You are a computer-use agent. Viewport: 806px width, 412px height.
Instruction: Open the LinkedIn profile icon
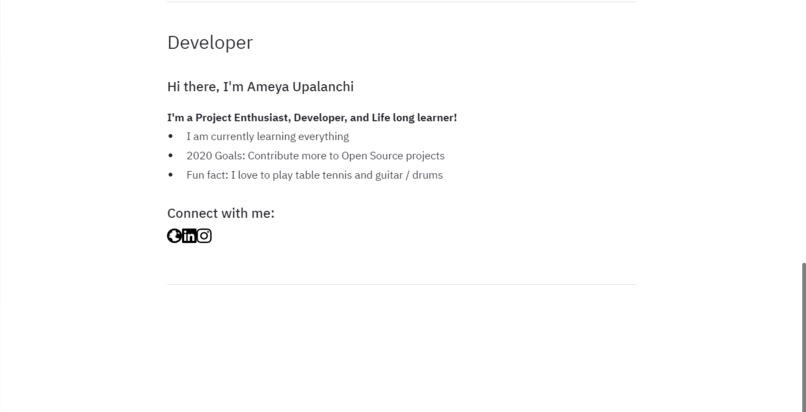(189, 236)
